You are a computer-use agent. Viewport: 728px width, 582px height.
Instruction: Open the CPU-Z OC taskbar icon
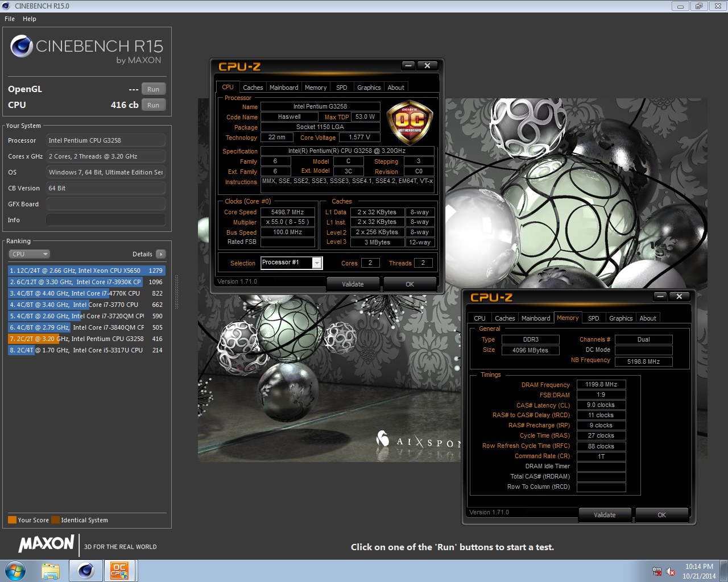[119, 571]
